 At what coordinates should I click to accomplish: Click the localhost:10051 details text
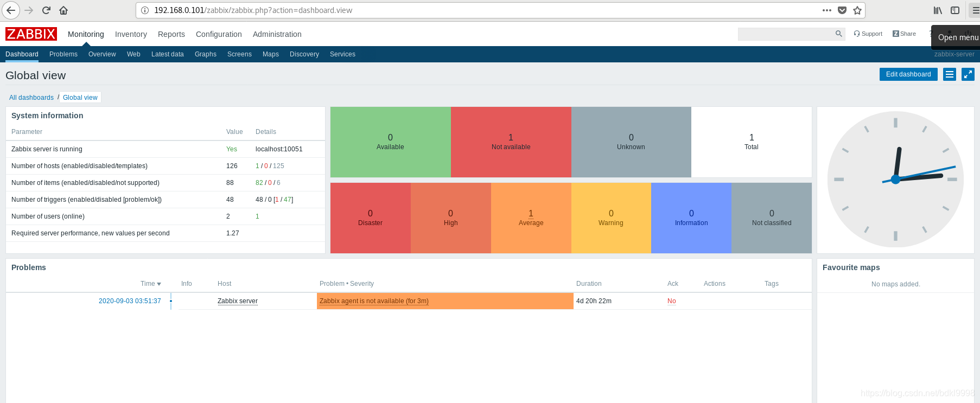[279, 149]
